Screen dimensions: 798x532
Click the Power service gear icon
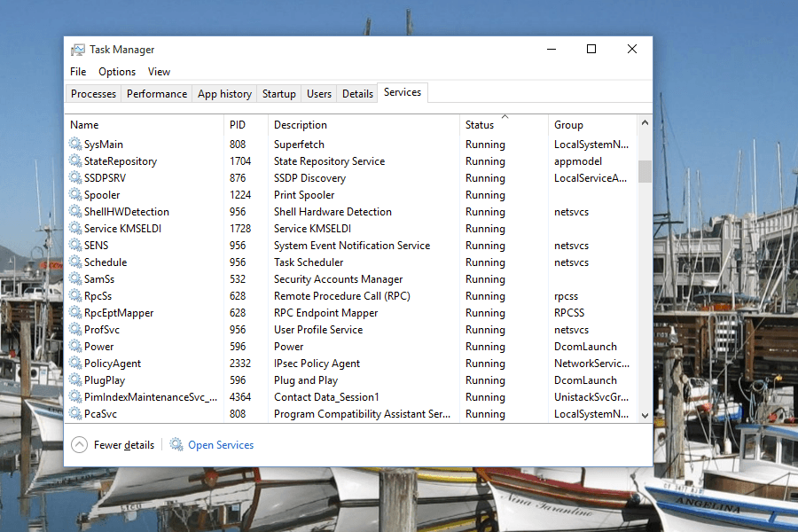tap(75, 346)
